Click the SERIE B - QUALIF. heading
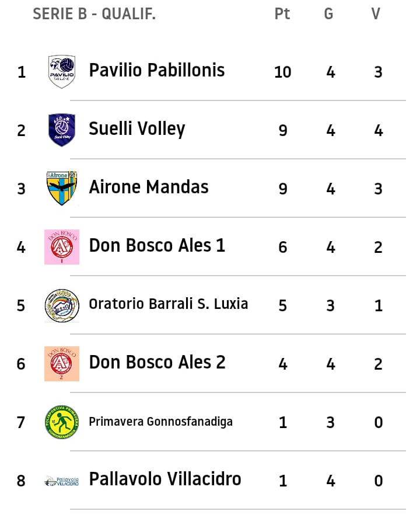This screenshot has height=518, width=420. click(x=94, y=14)
